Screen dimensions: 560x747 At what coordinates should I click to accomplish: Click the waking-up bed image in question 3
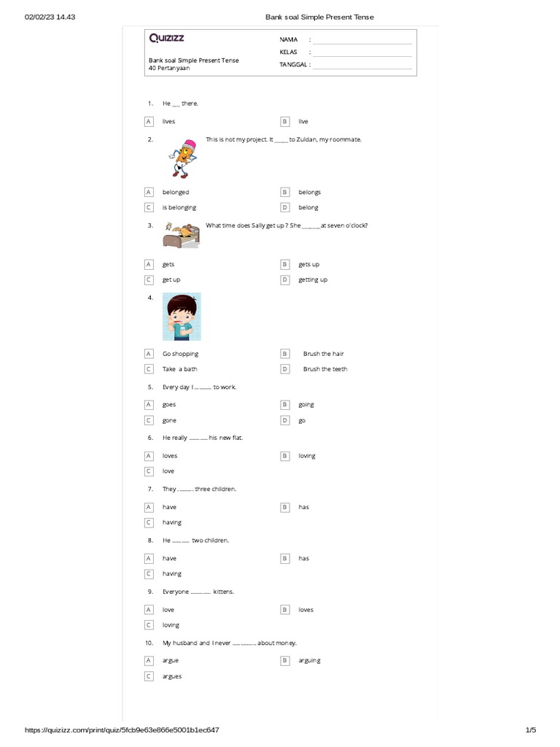[x=181, y=235]
